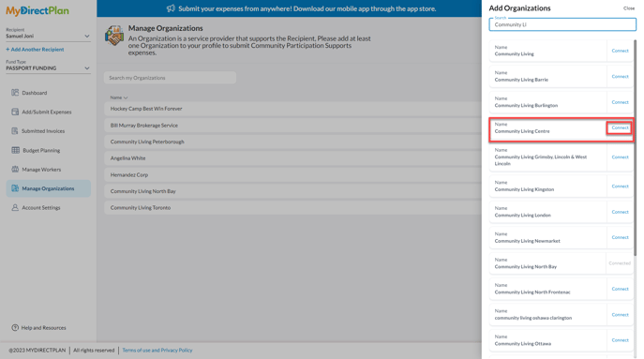Click the Help and Resources question icon

point(15,327)
